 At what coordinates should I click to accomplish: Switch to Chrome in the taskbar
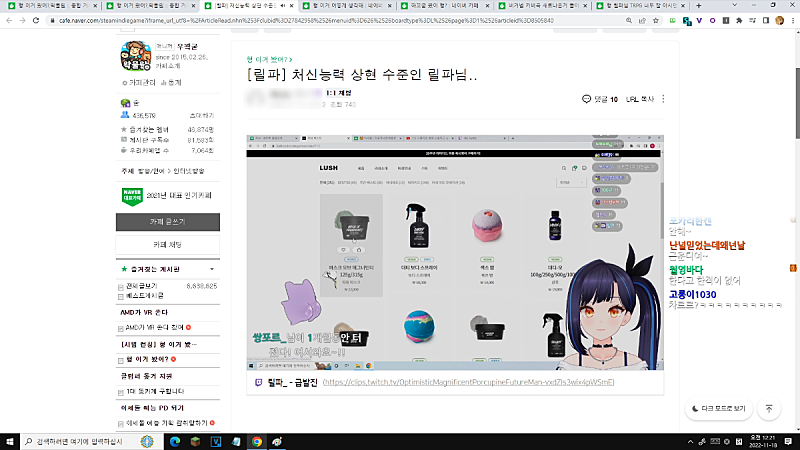click(257, 441)
